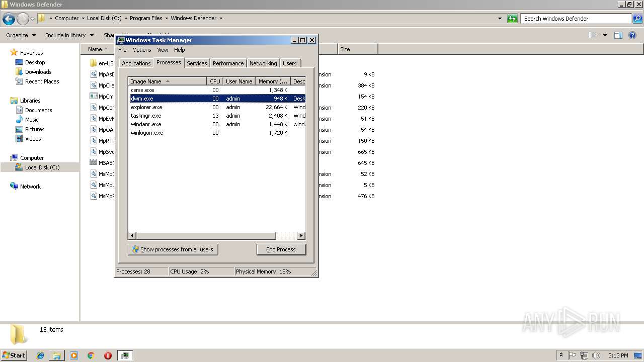This screenshot has height=362, width=644.
Task: Open the Task Manager Help menu
Action: click(x=180, y=50)
